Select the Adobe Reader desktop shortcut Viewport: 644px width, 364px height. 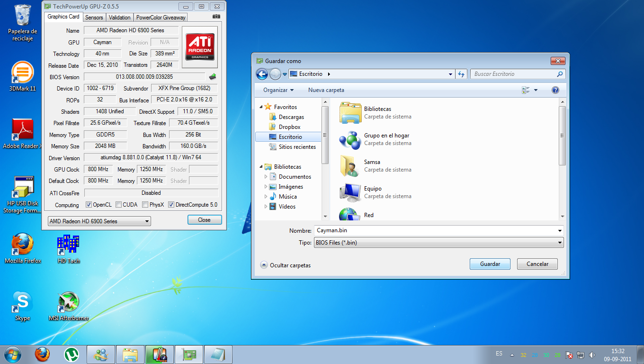point(22,134)
